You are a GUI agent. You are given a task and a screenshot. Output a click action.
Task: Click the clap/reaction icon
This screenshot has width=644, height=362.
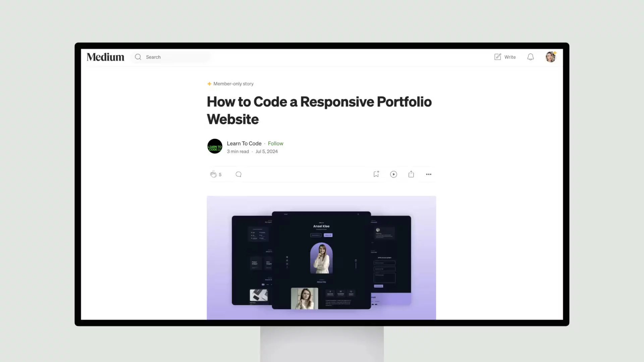213,174
